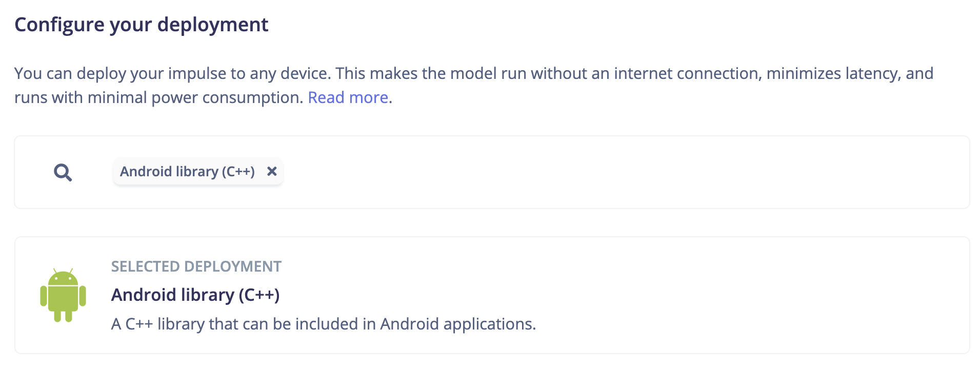980x370 pixels.
Task: Select the Android library (C++) filter chip
Action: pos(187,172)
